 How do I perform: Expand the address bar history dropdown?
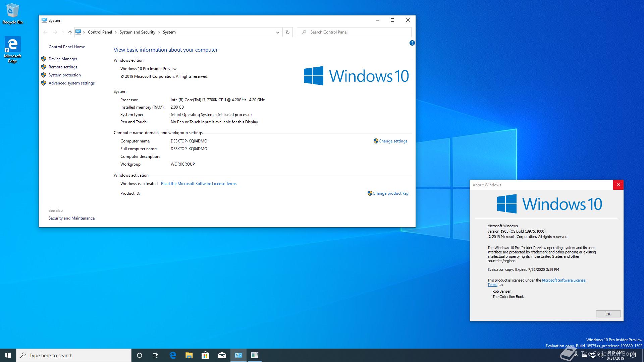pyautogui.click(x=277, y=32)
